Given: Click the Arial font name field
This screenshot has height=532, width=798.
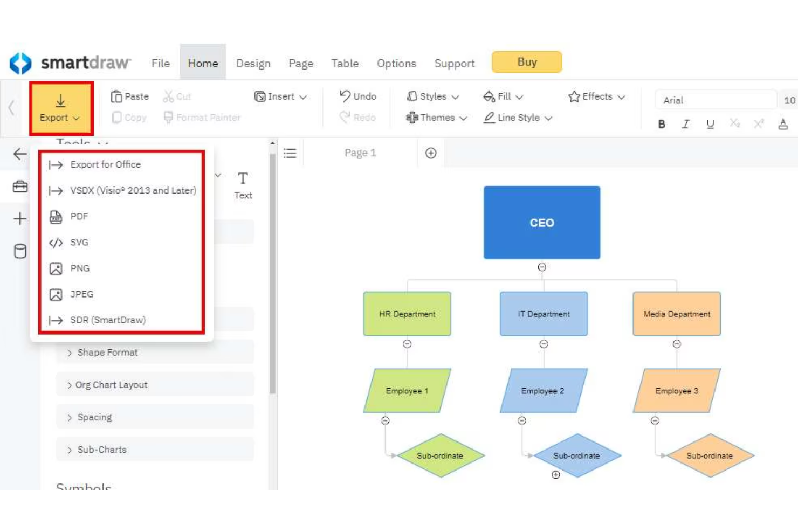Looking at the screenshot, I should pos(716,100).
